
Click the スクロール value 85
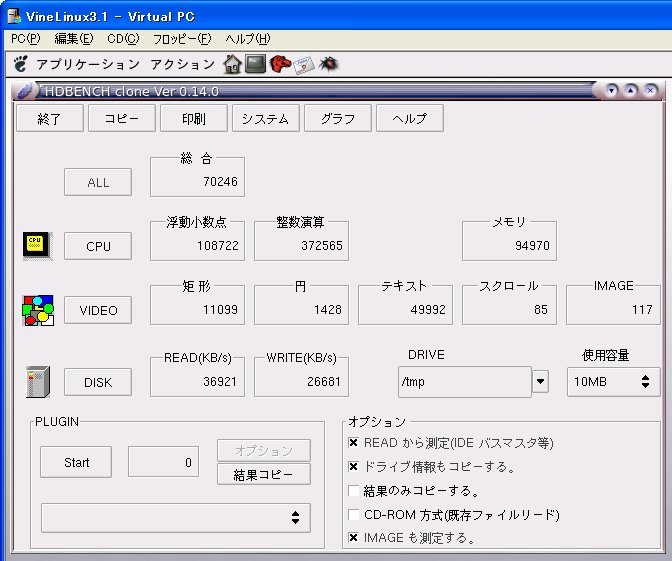[x=540, y=309]
